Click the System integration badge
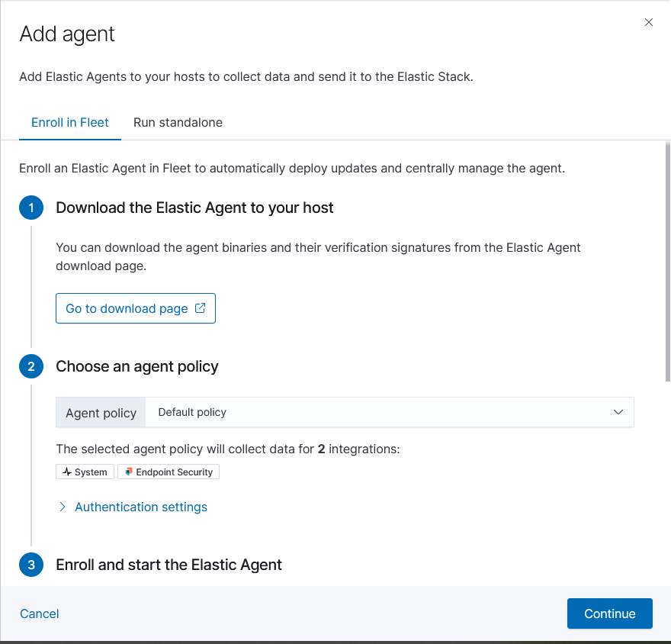This screenshot has width=671, height=644. [x=85, y=472]
